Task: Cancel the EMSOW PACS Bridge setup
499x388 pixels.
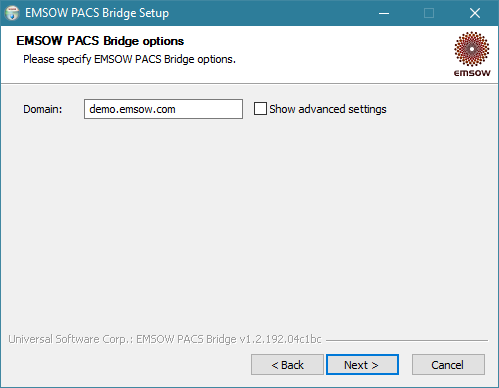Action: pyautogui.click(x=448, y=365)
